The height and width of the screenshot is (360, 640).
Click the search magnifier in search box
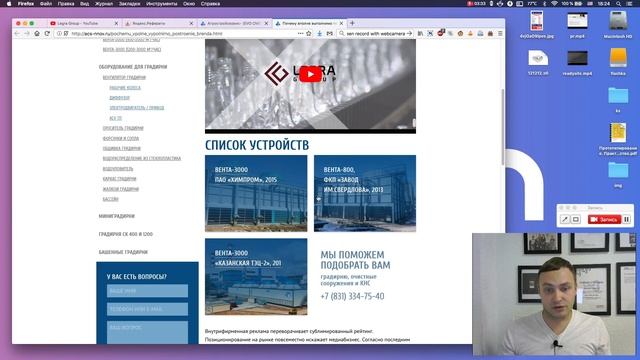click(342, 33)
